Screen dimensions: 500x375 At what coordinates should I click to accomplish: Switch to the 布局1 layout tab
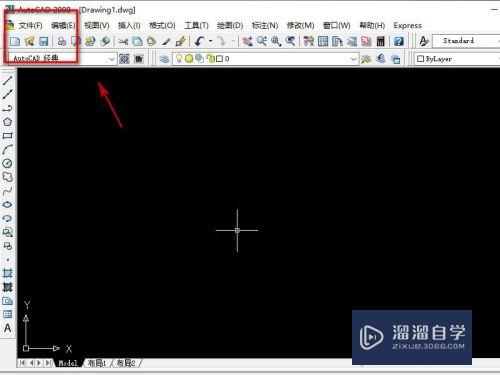point(97,363)
